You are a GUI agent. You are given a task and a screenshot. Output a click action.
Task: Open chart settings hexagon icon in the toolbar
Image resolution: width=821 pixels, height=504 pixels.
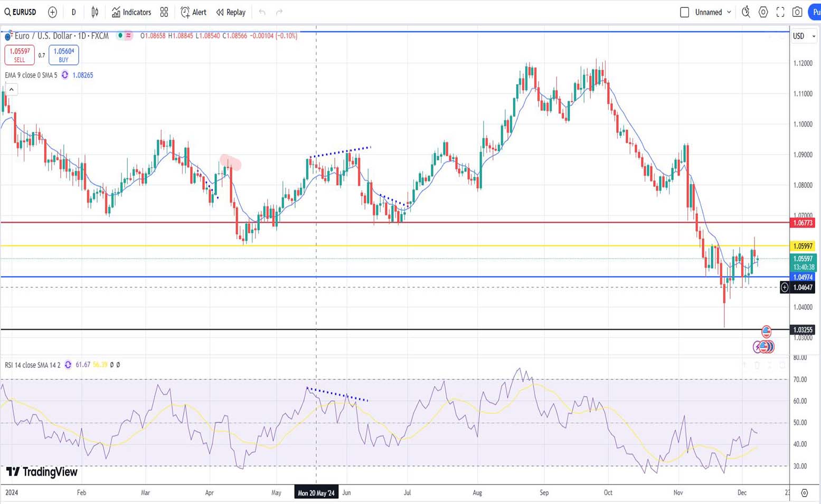[763, 12]
